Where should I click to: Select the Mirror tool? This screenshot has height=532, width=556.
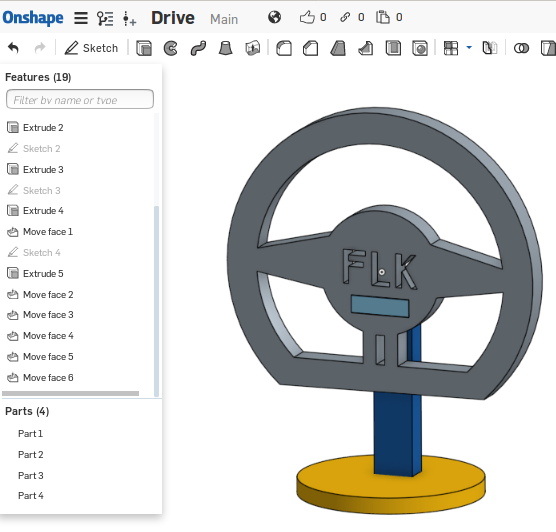coord(490,48)
